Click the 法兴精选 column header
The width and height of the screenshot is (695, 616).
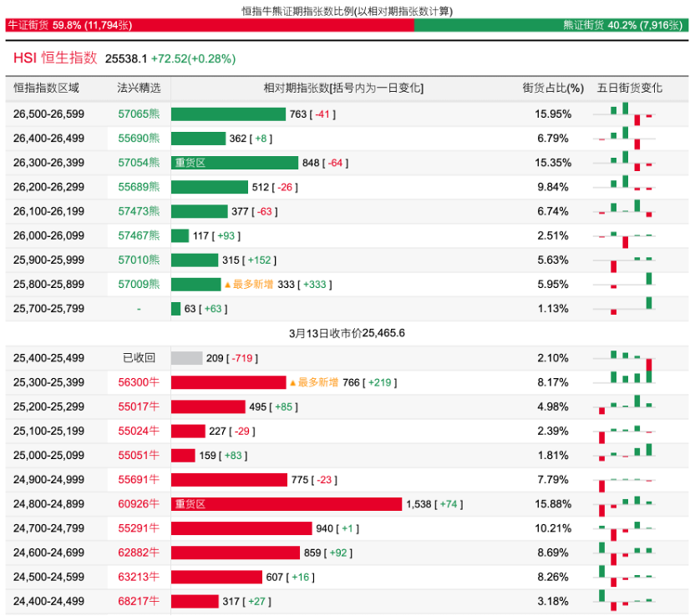[x=139, y=88]
